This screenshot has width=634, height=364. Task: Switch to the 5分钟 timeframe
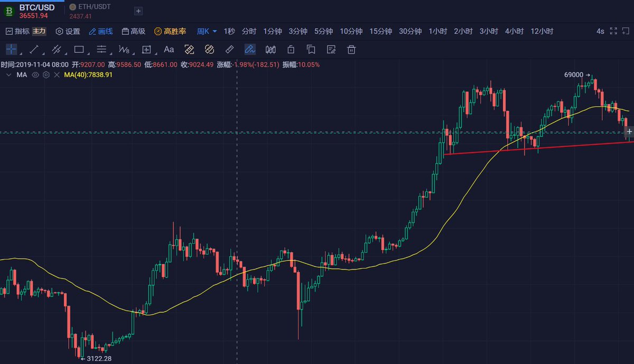tap(324, 31)
